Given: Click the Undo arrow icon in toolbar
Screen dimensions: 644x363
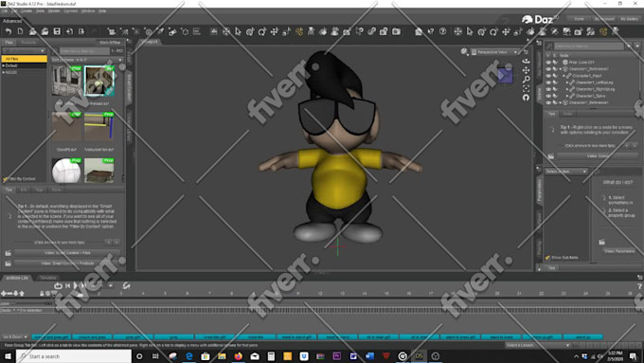Looking at the screenshot, I should pos(9,31).
